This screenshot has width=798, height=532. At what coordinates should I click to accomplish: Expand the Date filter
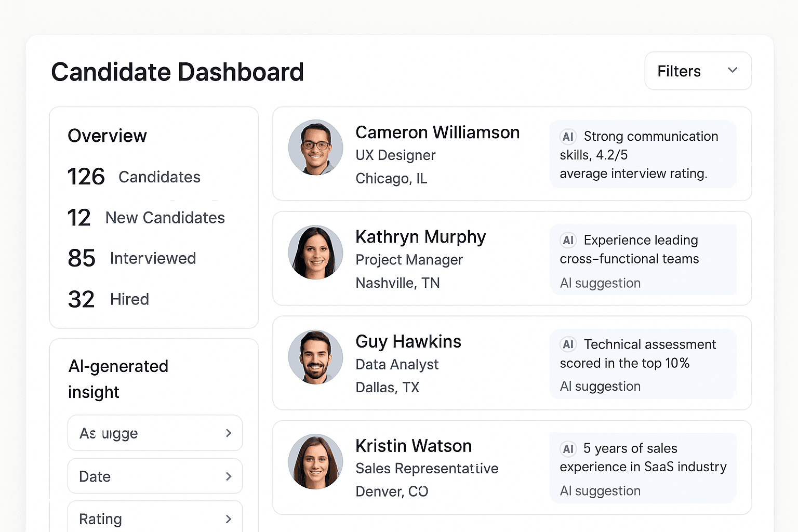point(154,476)
